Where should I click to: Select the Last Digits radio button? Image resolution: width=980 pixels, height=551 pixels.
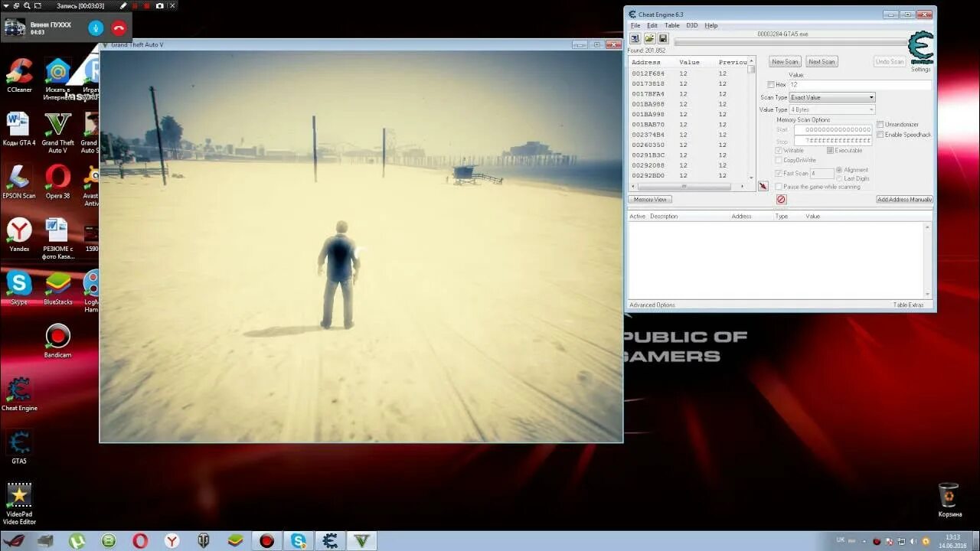click(839, 178)
